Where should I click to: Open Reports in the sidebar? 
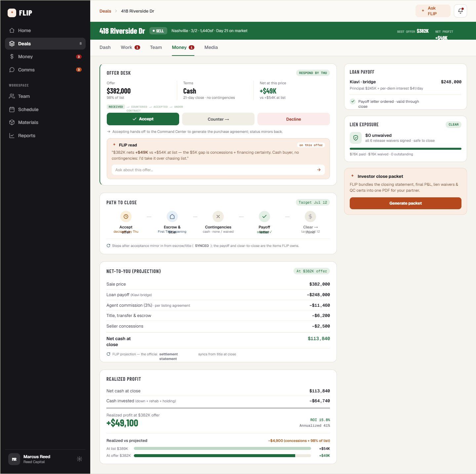(45, 136)
